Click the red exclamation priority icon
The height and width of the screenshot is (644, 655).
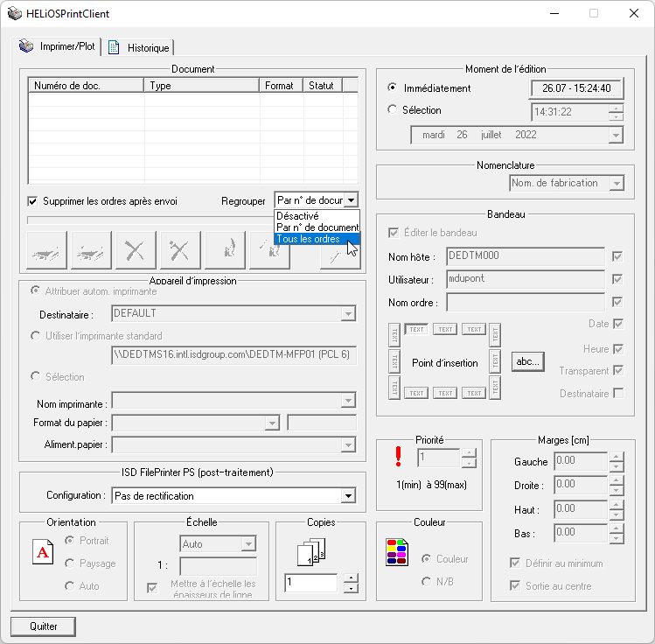(398, 457)
